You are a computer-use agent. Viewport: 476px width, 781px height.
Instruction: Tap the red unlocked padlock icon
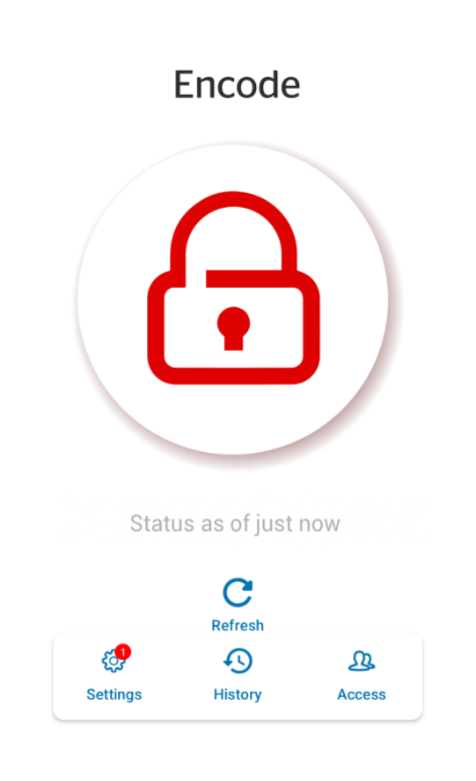234,287
